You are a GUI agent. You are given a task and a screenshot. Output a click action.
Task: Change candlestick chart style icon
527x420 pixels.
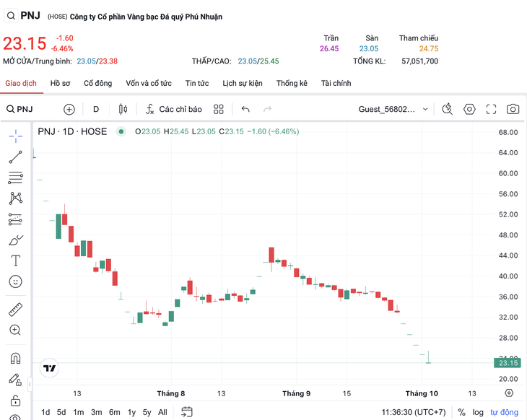(123, 109)
